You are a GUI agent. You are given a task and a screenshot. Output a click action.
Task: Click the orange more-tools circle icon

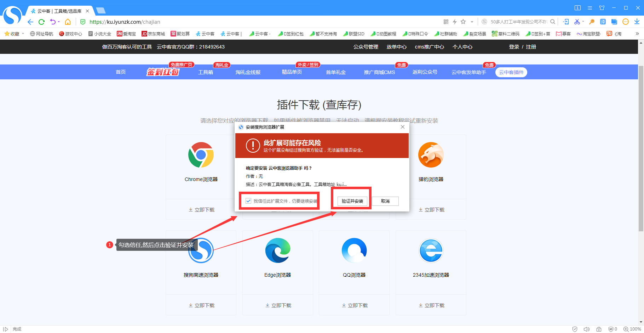tap(625, 22)
